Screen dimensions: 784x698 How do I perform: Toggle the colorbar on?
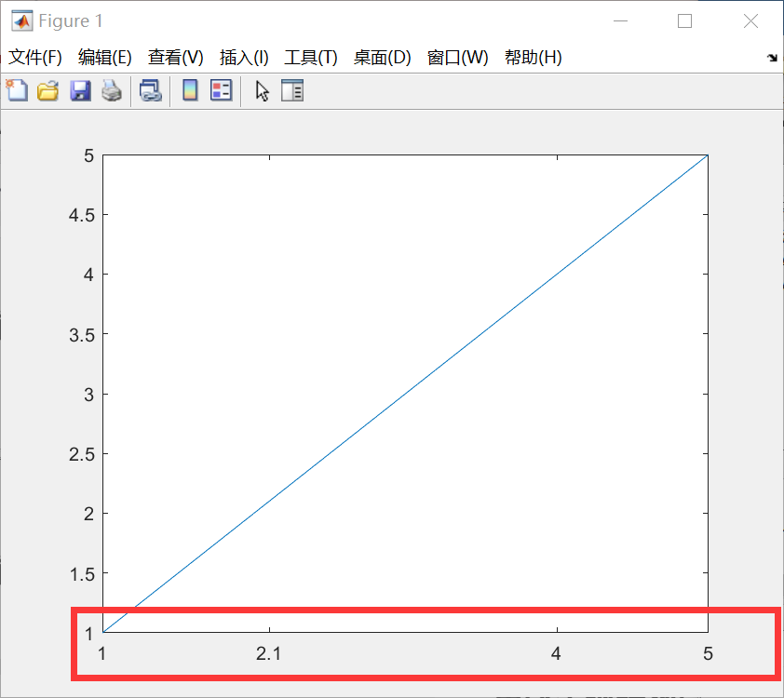click(x=189, y=90)
